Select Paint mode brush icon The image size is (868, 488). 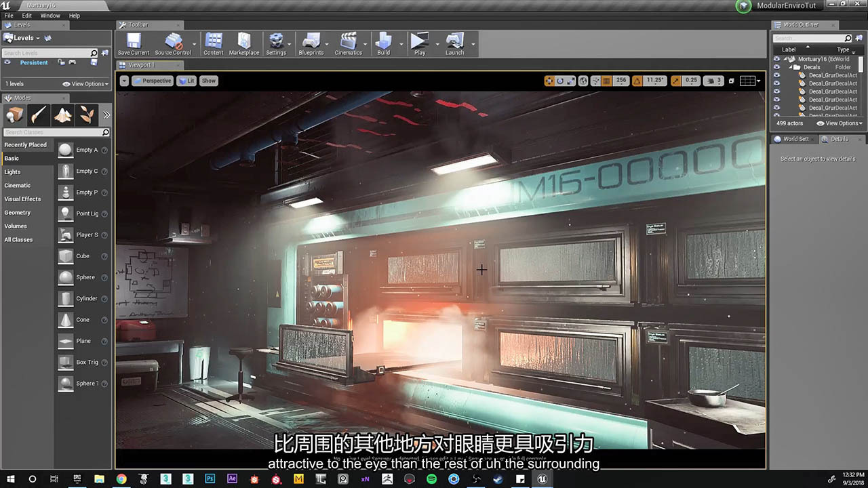pos(39,115)
